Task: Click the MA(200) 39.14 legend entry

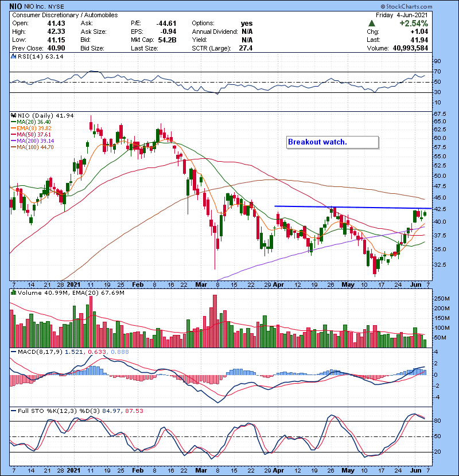Action: click(x=33, y=141)
